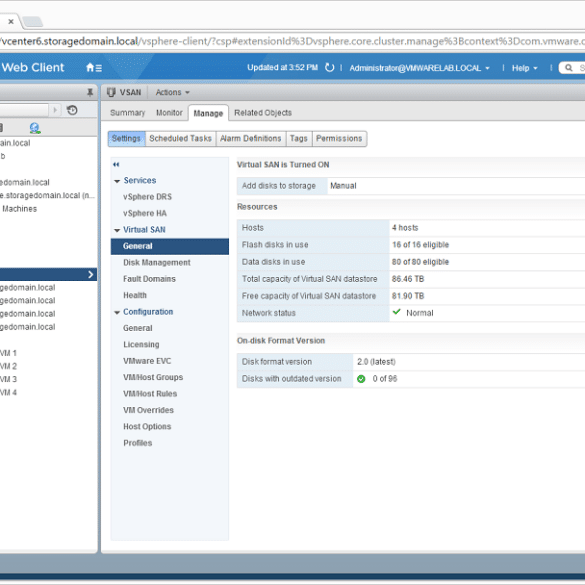
Task: Open the Tags sub-tab
Action: 299,138
